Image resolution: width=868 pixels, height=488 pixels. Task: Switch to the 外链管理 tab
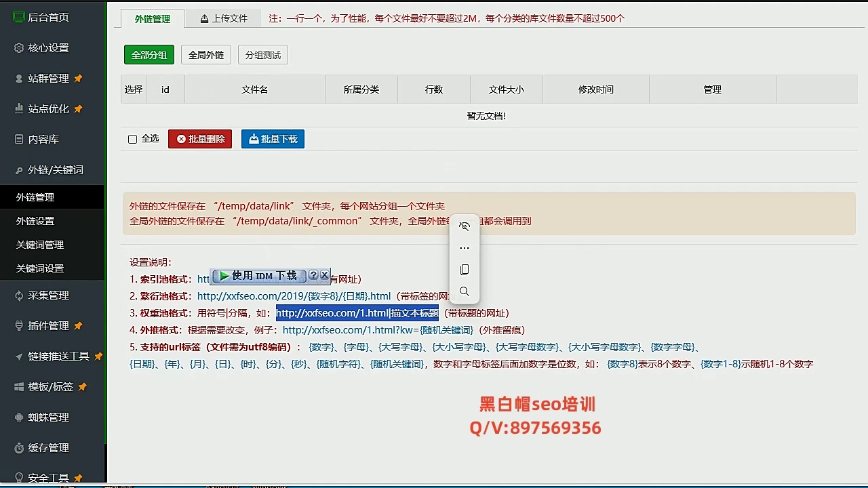[x=153, y=19]
